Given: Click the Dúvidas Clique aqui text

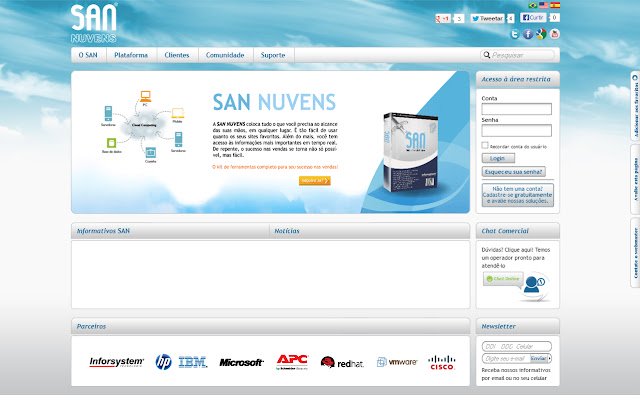Looking at the screenshot, I should click(x=515, y=258).
